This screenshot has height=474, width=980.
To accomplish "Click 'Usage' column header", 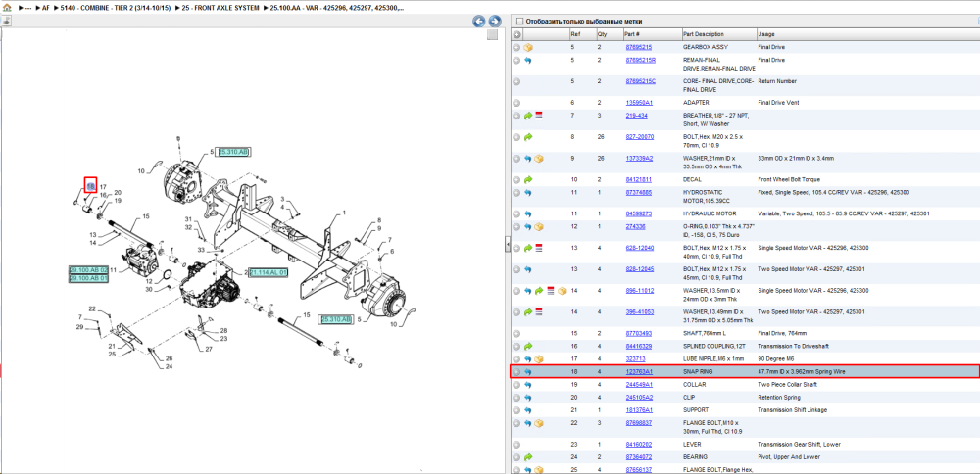I will [867, 34].
